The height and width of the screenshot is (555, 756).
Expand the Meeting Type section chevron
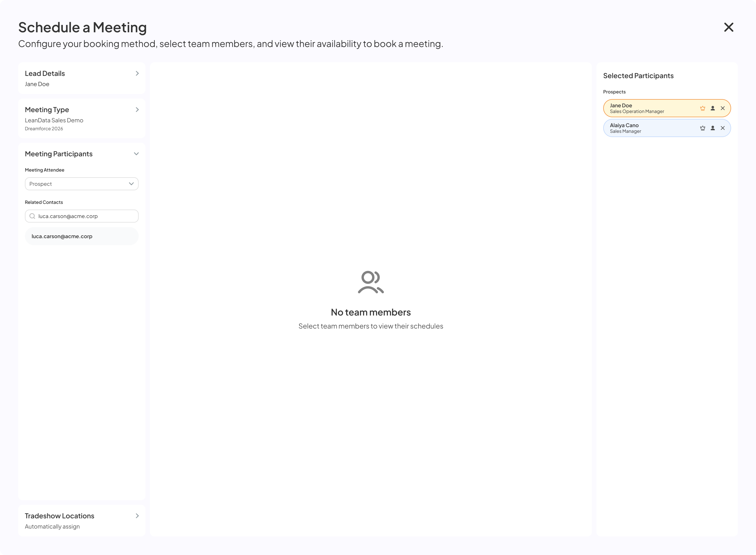point(137,110)
